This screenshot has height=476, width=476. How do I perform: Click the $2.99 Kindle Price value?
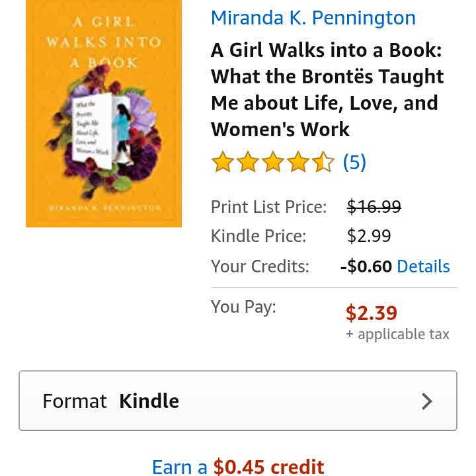point(369,236)
